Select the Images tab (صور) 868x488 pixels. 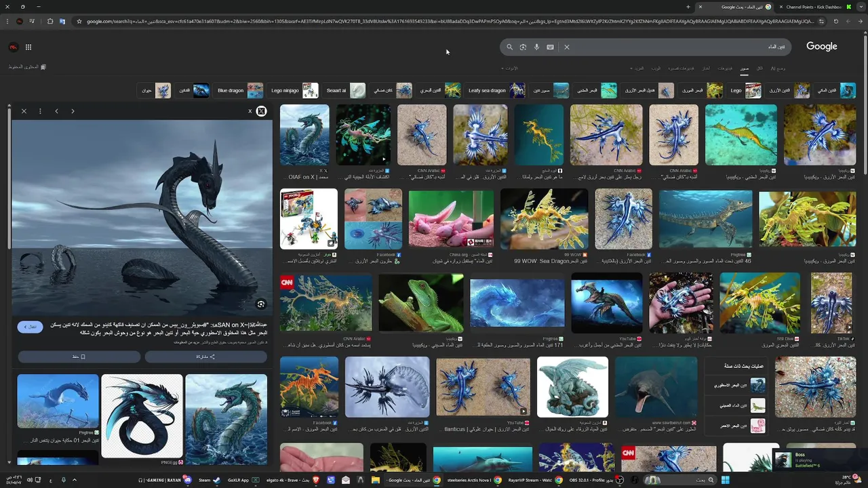pyautogui.click(x=745, y=68)
